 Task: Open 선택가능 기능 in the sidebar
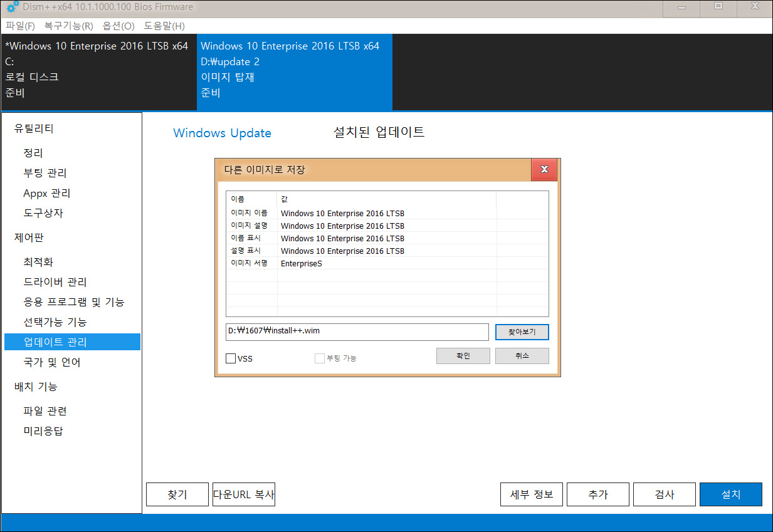point(55,322)
